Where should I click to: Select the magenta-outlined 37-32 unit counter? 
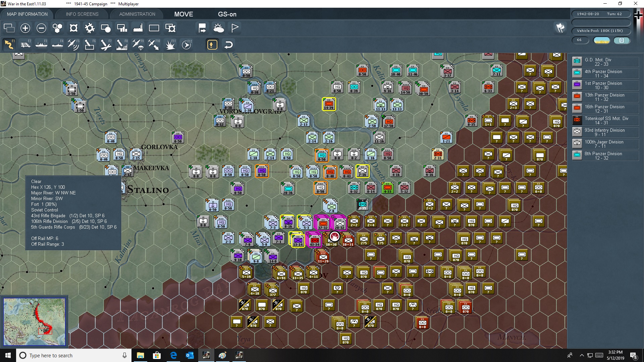click(323, 224)
